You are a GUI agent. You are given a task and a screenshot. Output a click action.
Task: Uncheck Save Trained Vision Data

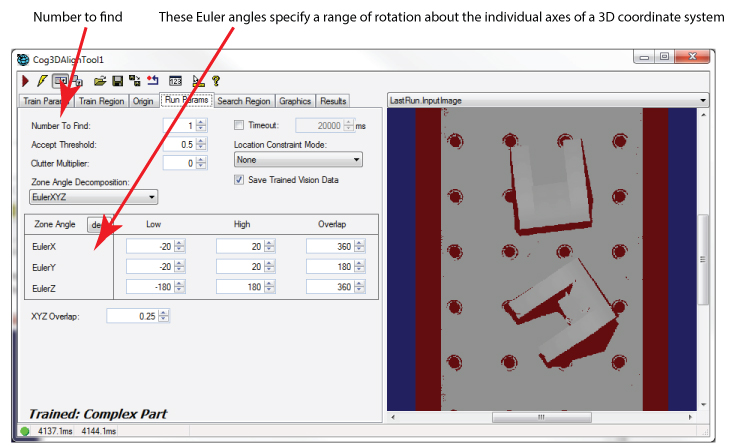click(239, 180)
